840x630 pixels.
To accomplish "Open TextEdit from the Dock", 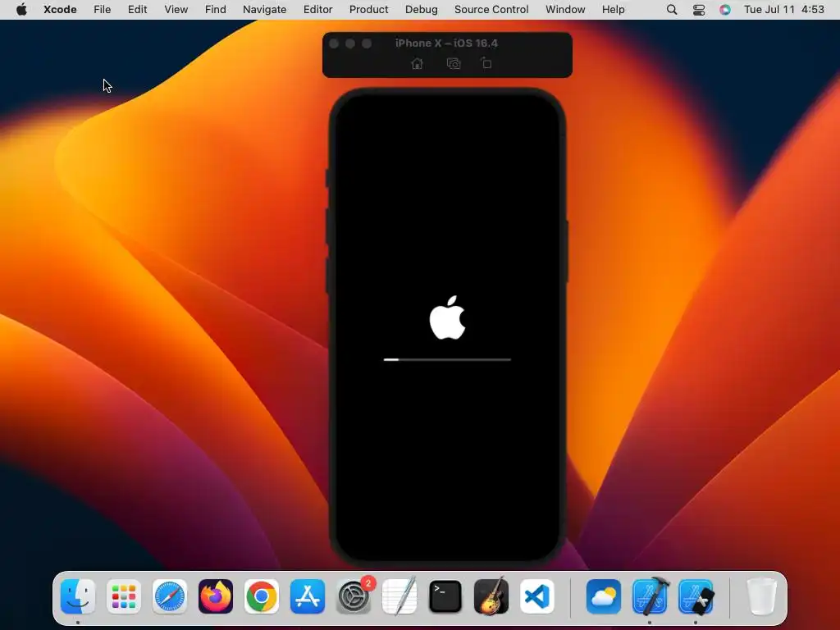I will [399, 596].
